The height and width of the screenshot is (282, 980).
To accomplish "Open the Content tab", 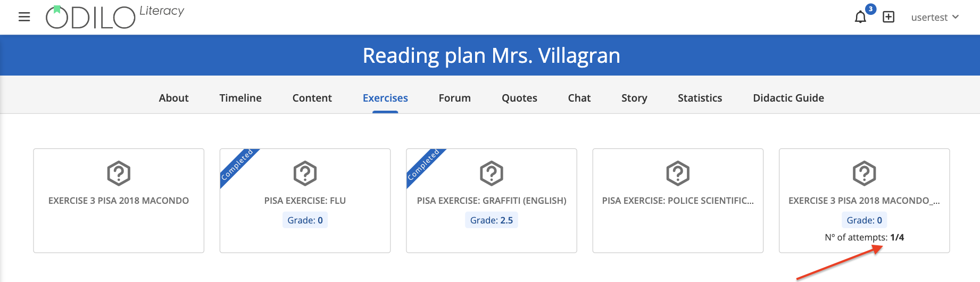I will pos(312,98).
